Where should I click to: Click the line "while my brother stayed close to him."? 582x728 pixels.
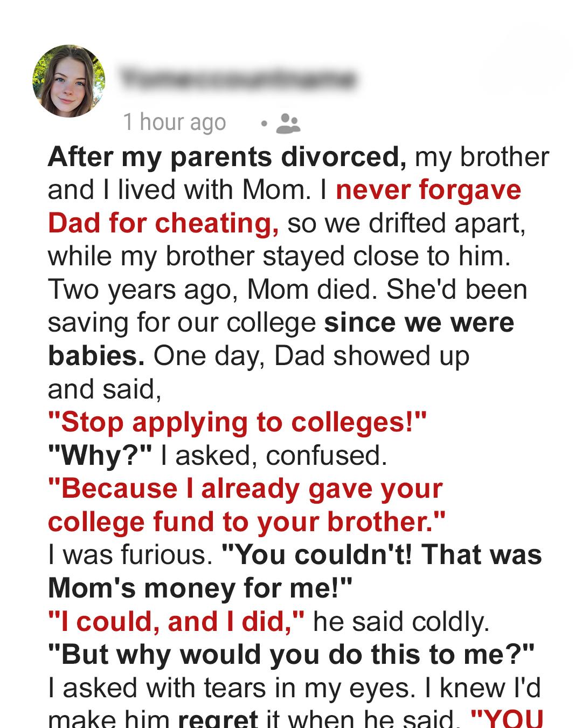[279, 256]
